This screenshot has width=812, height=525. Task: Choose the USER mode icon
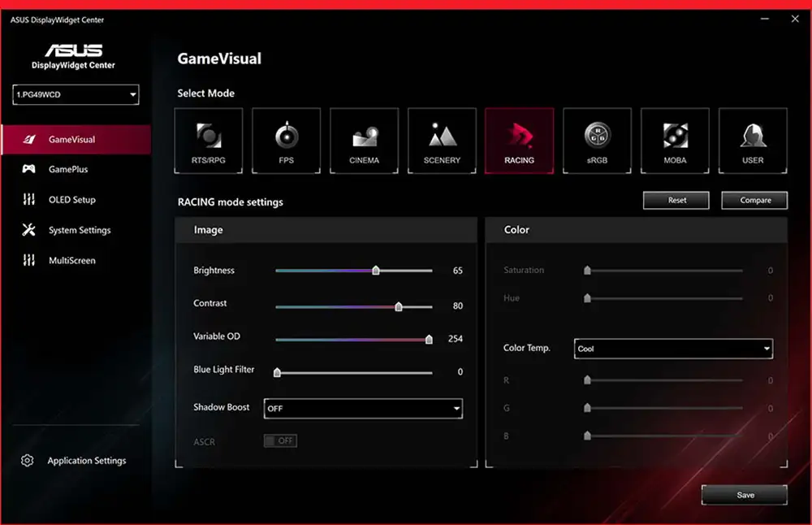pos(753,141)
